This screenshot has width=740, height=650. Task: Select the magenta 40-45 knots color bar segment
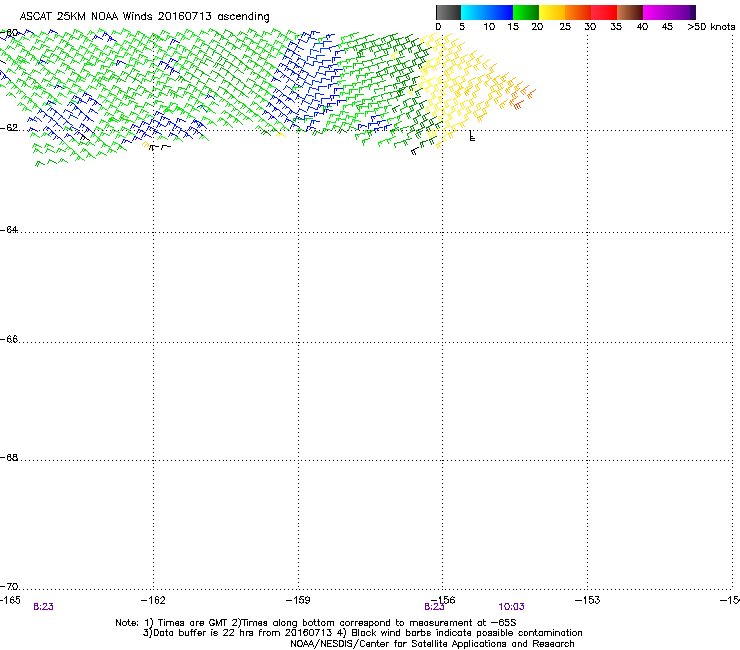[x=656, y=12]
